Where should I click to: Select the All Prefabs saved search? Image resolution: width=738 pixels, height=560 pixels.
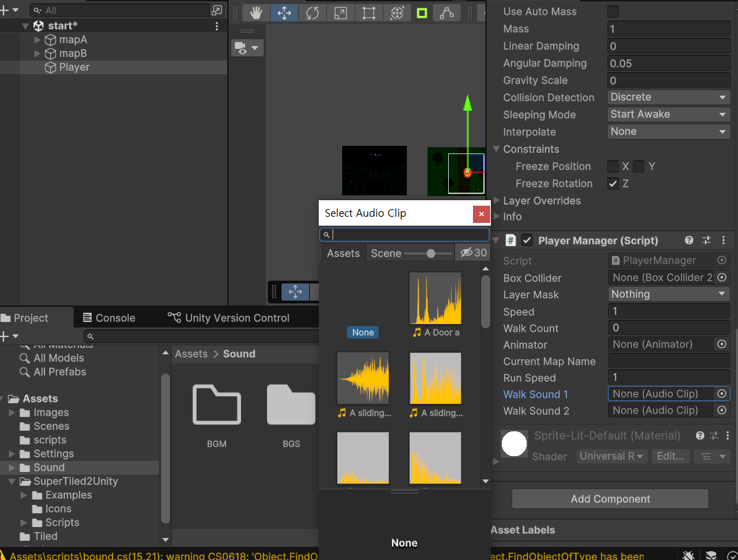(x=60, y=371)
